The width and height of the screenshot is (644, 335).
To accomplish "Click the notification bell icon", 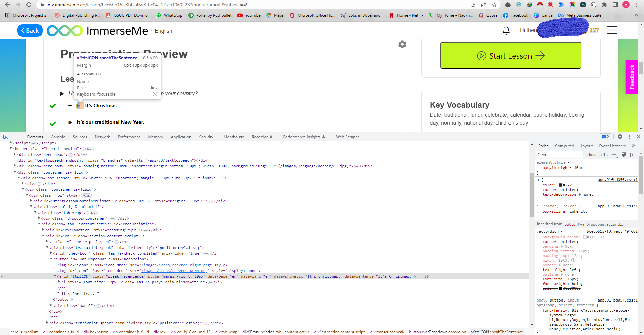I will (x=506, y=30).
